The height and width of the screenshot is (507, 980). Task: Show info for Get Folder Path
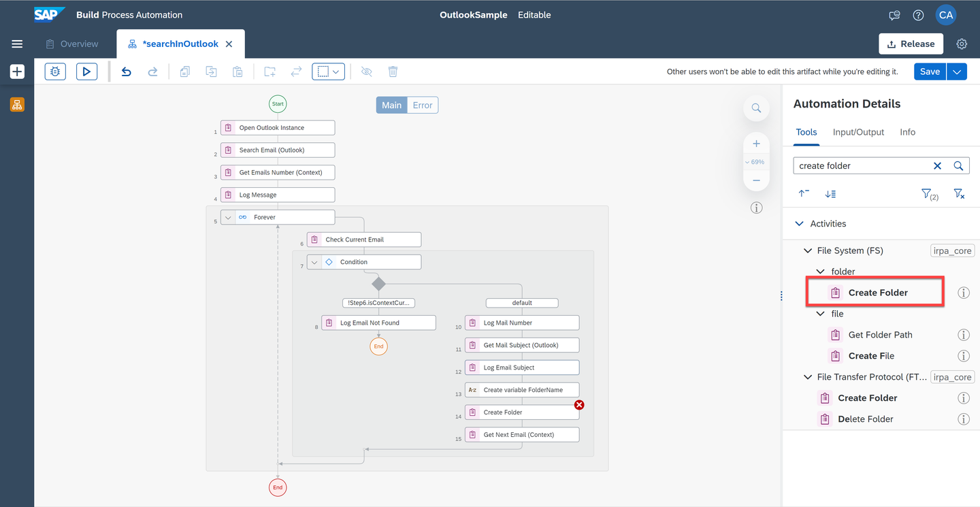click(x=964, y=335)
